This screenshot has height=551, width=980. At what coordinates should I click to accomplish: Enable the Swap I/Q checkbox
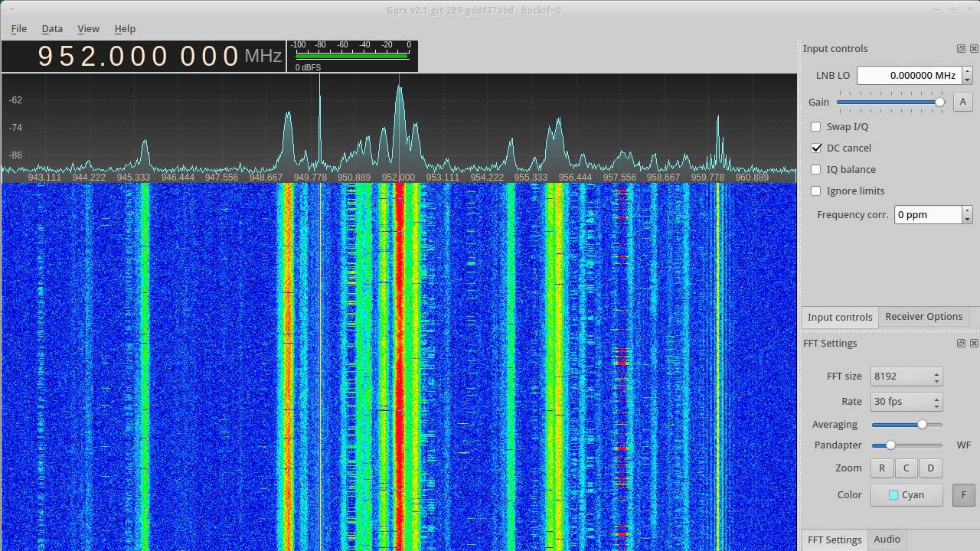click(x=816, y=126)
